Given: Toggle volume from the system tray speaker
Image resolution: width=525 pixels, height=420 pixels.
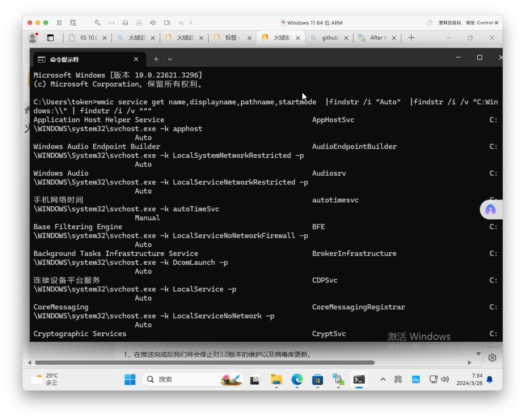Looking at the screenshot, I should click(x=445, y=379).
